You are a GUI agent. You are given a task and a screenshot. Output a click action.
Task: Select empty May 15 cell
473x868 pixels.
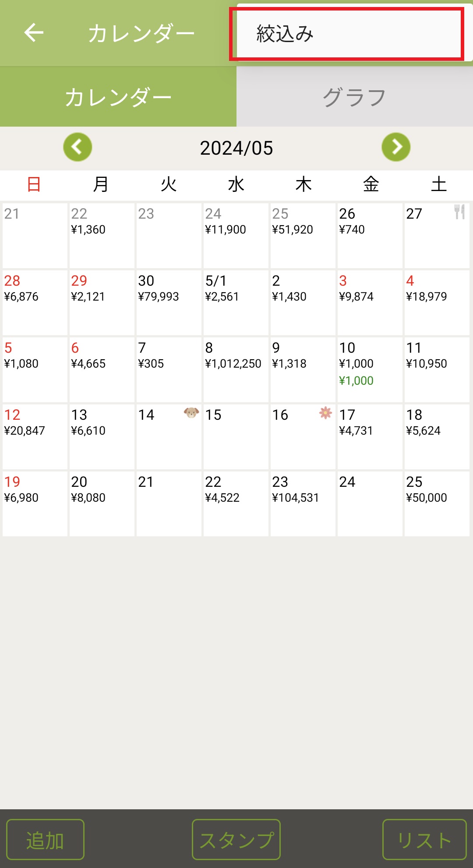236,436
